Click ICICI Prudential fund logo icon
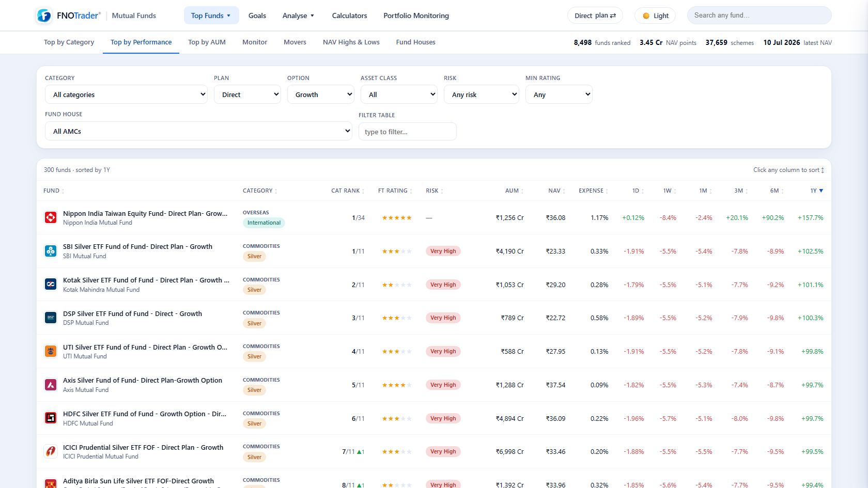This screenshot has height=488, width=868. click(x=51, y=451)
